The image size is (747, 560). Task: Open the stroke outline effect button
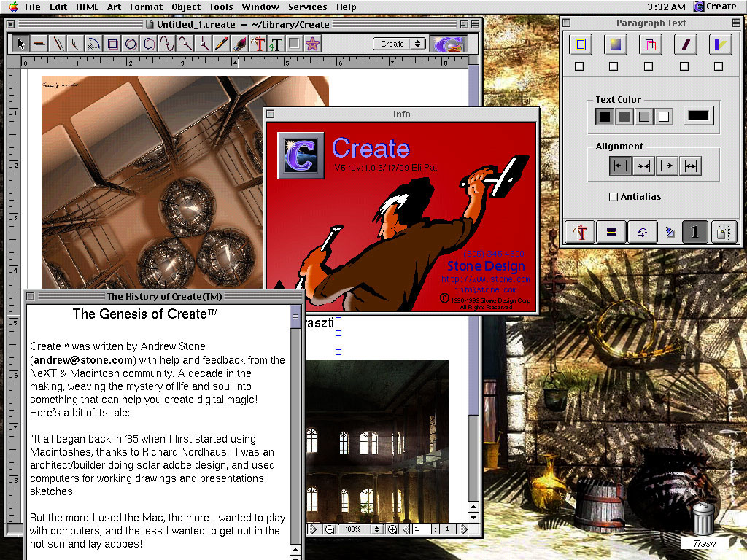click(580, 44)
